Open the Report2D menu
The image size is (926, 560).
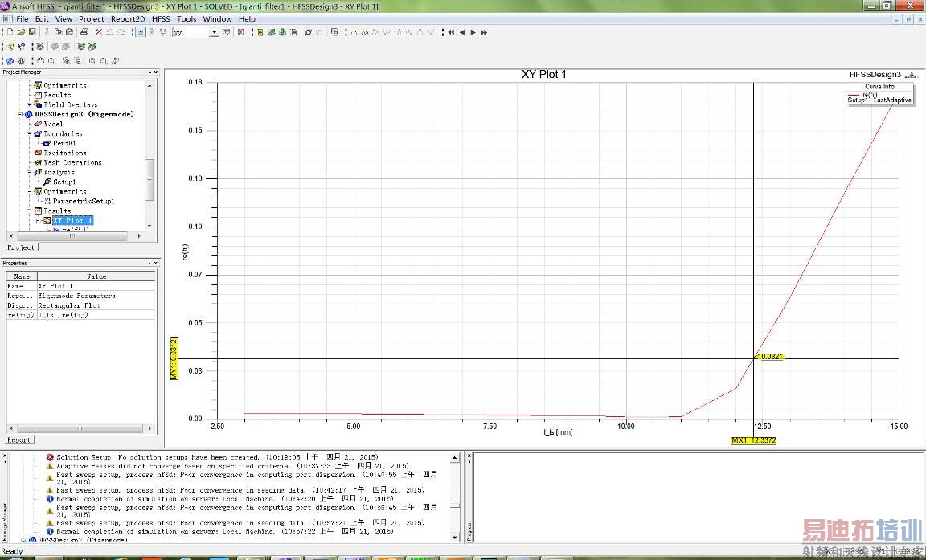click(x=128, y=19)
